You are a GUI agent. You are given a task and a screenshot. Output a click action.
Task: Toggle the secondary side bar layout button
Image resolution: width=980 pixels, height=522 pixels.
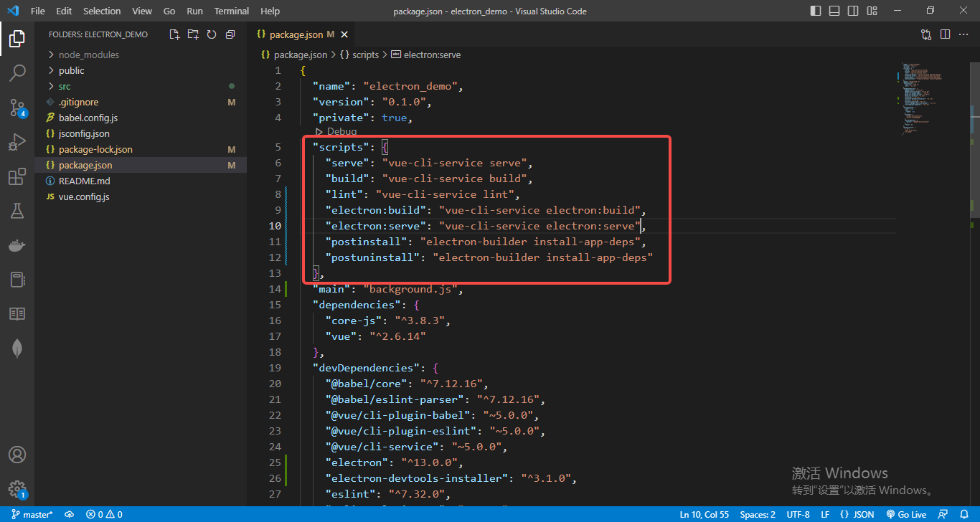[853, 11]
